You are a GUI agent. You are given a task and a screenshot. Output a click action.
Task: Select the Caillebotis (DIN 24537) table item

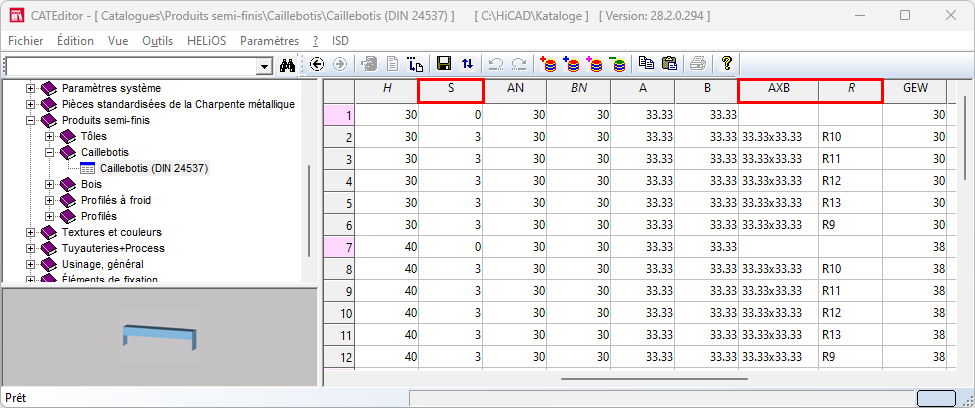click(154, 168)
